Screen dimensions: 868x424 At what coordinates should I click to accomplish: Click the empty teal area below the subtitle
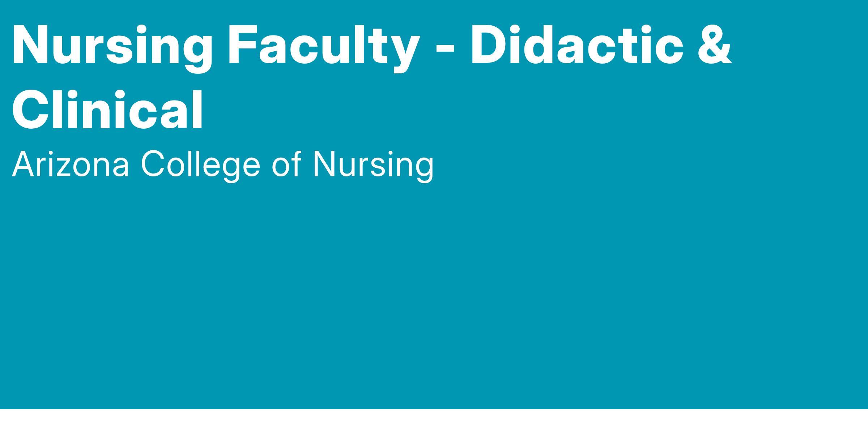click(434, 289)
